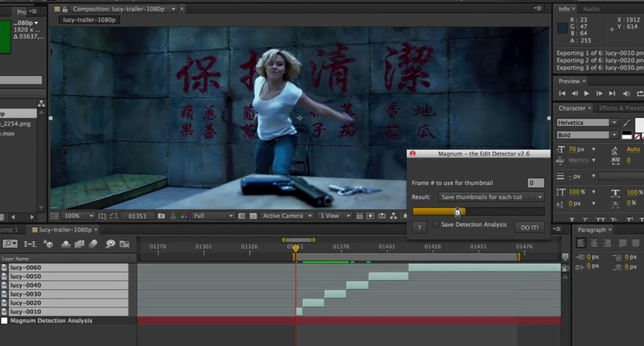Align paragraph text left
Image resolution: width=644 pixels, height=346 pixels.
click(581, 243)
